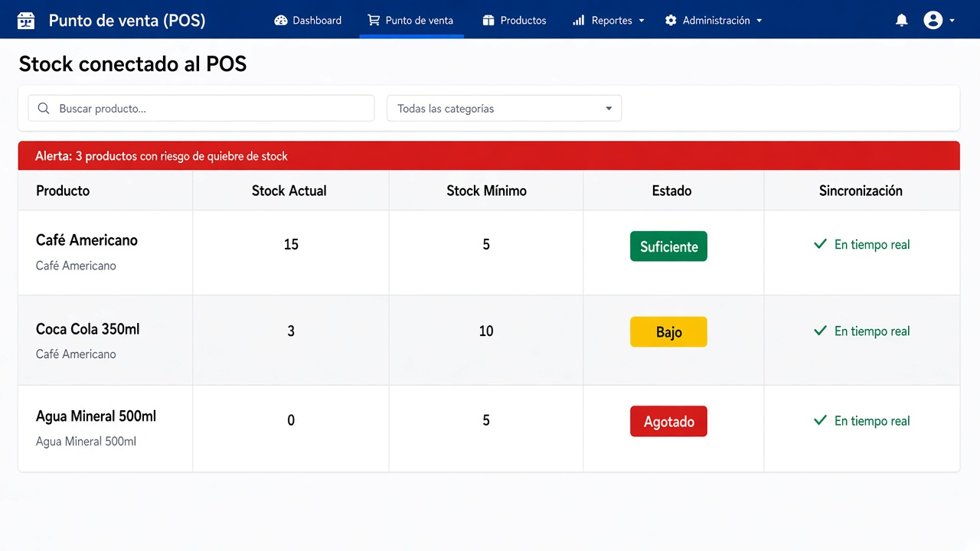The image size is (980, 551).
Task: Click the Sincronización column header
Action: coord(861,191)
